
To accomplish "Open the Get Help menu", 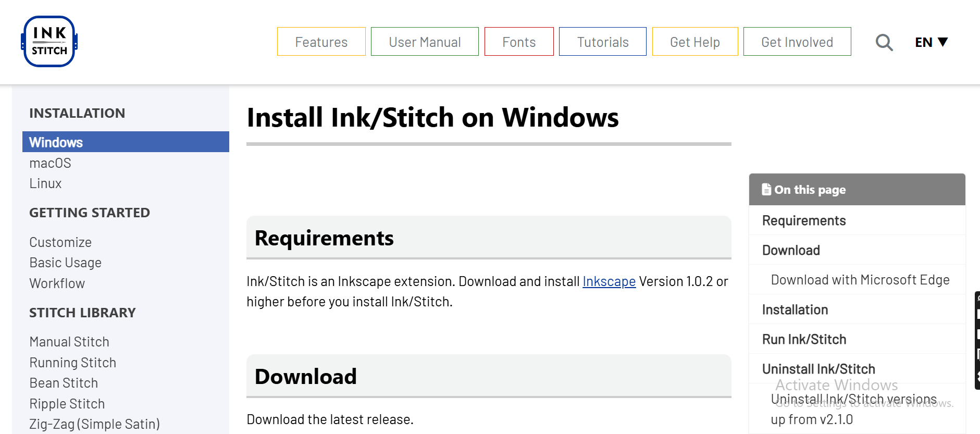I will click(x=695, y=42).
